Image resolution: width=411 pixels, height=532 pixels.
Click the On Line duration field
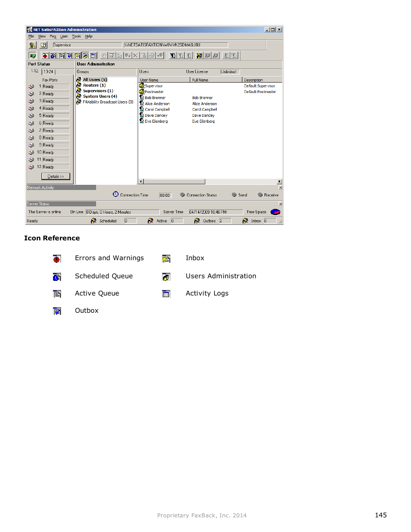coord(122,212)
